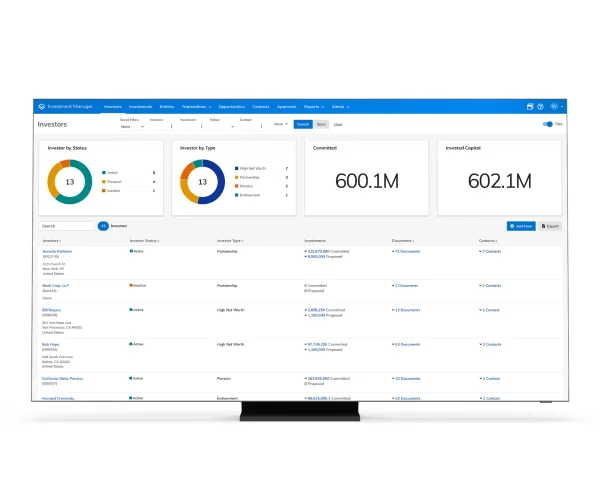The width and height of the screenshot is (600, 496).
Task: Open the Saved Filters dropdown
Action: (132, 127)
